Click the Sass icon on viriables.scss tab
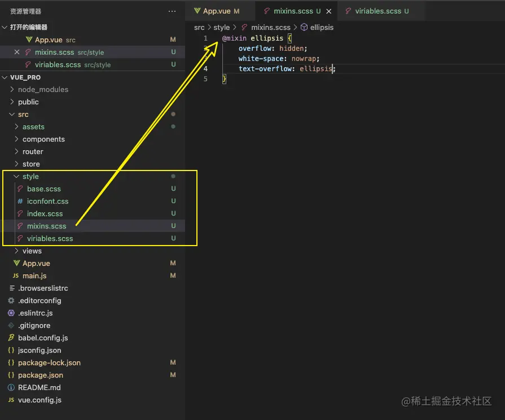505x420 pixels. (x=348, y=11)
